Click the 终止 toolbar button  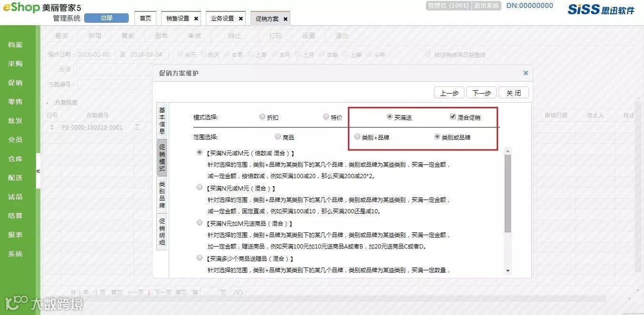click(x=235, y=36)
